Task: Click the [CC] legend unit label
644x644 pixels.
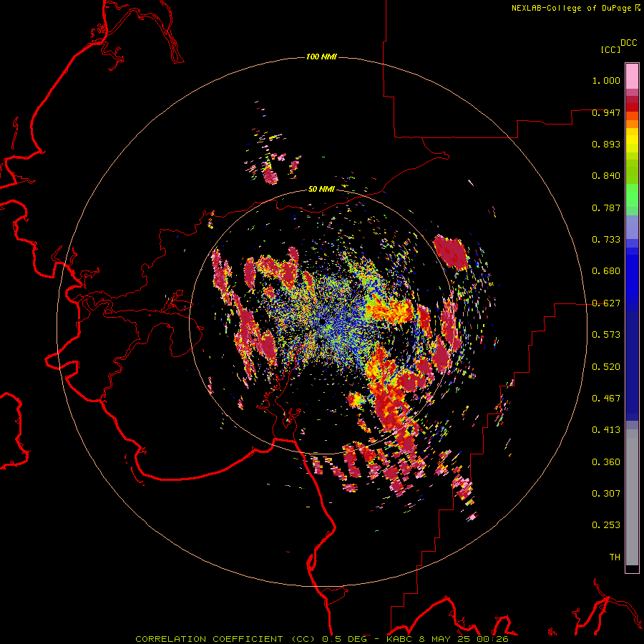Action: pyautogui.click(x=610, y=49)
